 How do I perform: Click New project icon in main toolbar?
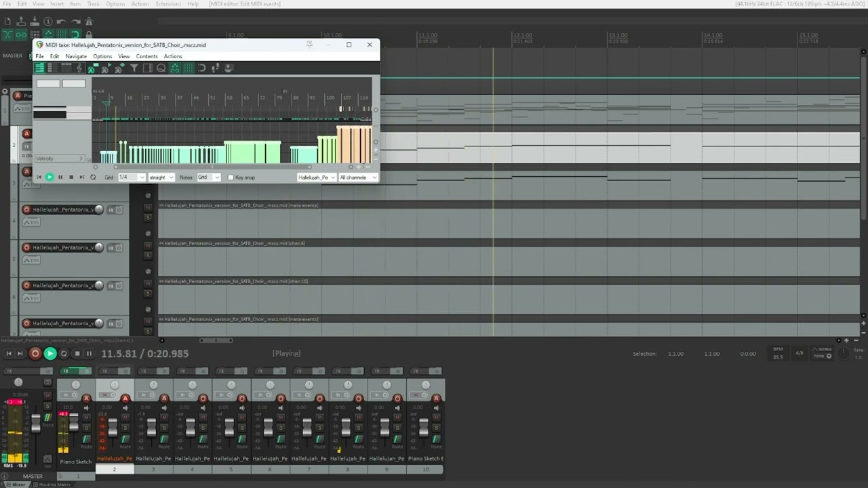pyautogui.click(x=7, y=22)
